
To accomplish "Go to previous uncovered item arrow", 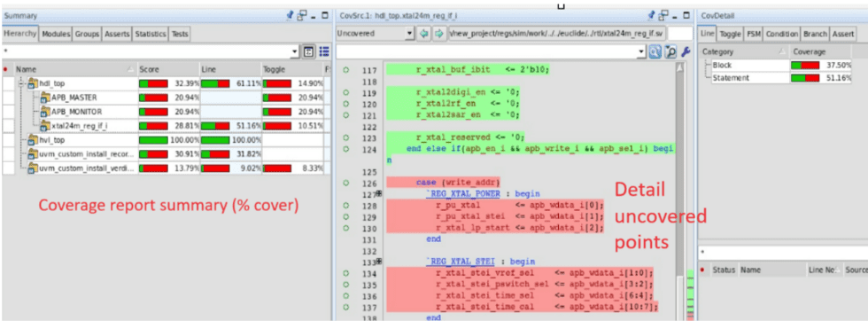I will click(x=424, y=34).
